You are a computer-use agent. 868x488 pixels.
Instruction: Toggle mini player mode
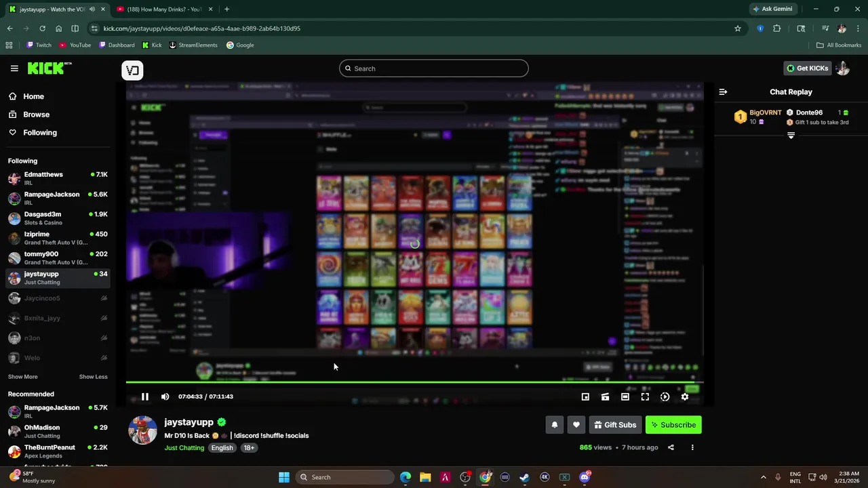[x=585, y=396]
